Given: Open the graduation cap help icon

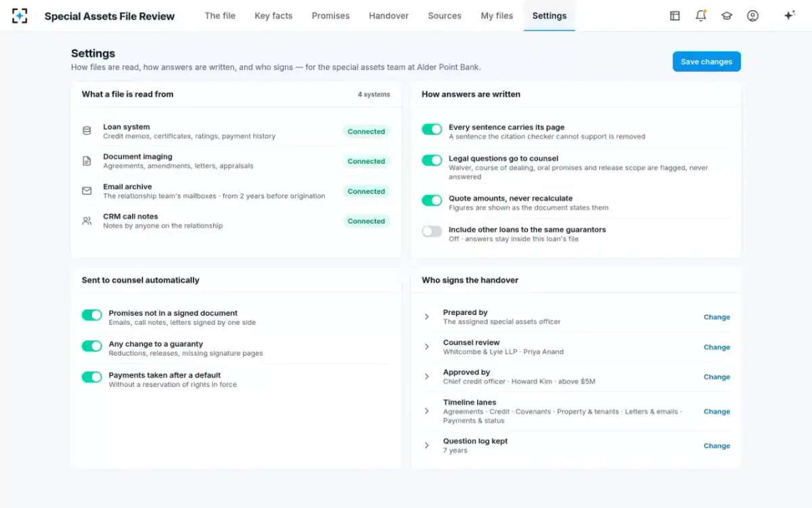Looking at the screenshot, I should pos(727,16).
